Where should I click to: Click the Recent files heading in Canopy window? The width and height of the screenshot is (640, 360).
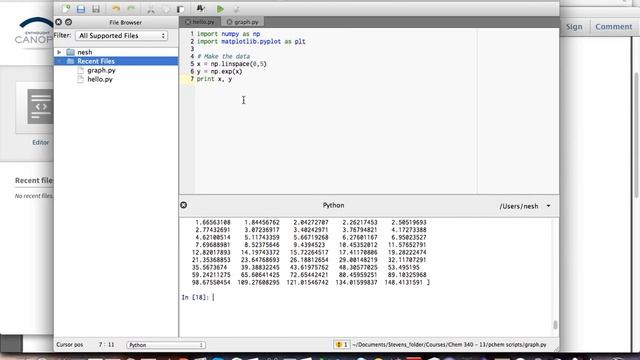click(34, 180)
